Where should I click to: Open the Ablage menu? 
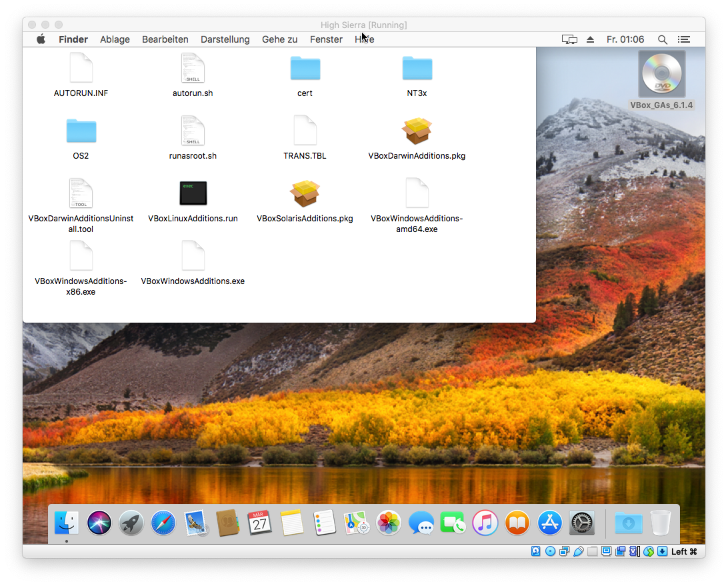click(115, 39)
